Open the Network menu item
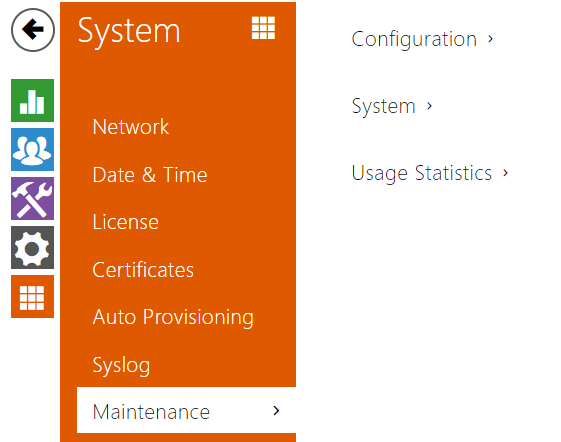Image resolution: width=561 pixels, height=442 pixels. (x=131, y=127)
